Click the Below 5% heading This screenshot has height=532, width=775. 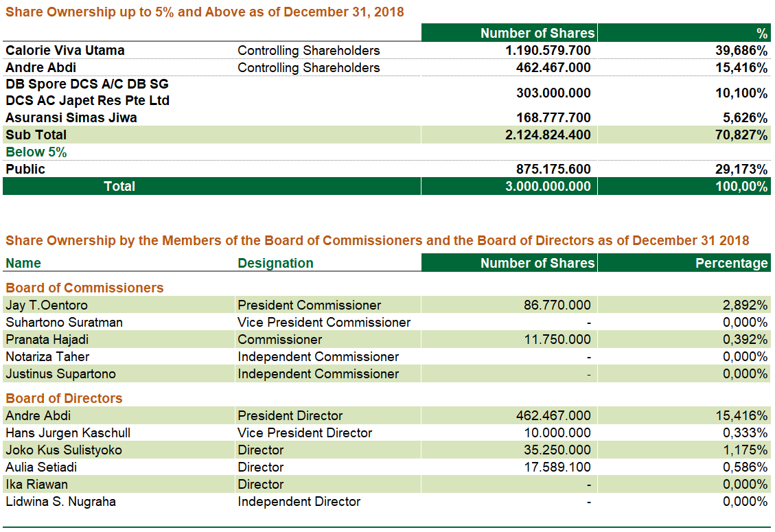[x=36, y=152]
